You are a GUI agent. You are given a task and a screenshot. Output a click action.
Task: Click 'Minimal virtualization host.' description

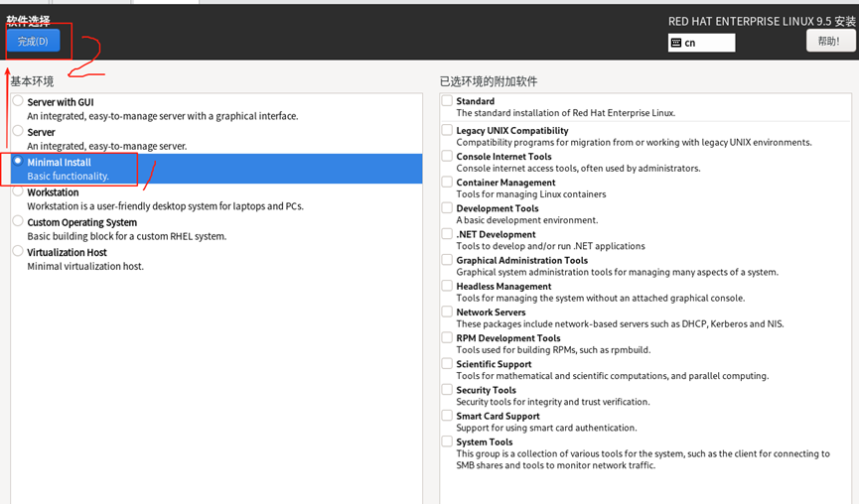coord(85,267)
